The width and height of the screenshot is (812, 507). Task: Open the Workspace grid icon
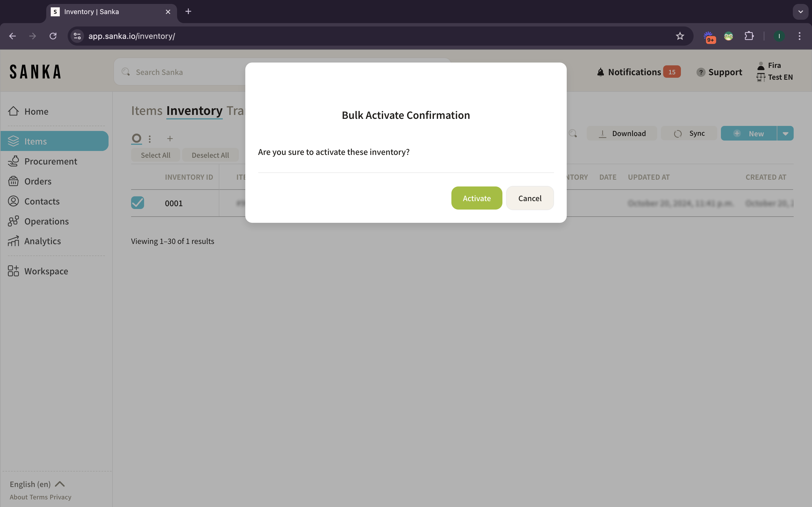14,271
